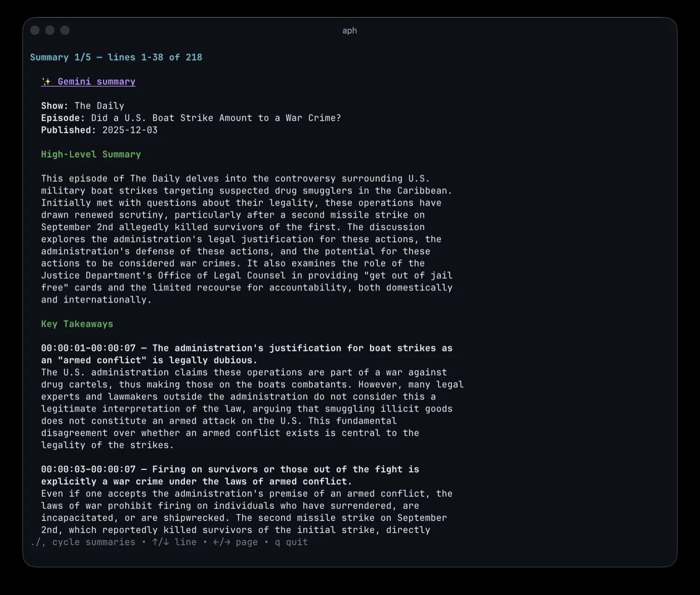
Task: Click the up arrow line hint in footer
Action: click(x=154, y=542)
